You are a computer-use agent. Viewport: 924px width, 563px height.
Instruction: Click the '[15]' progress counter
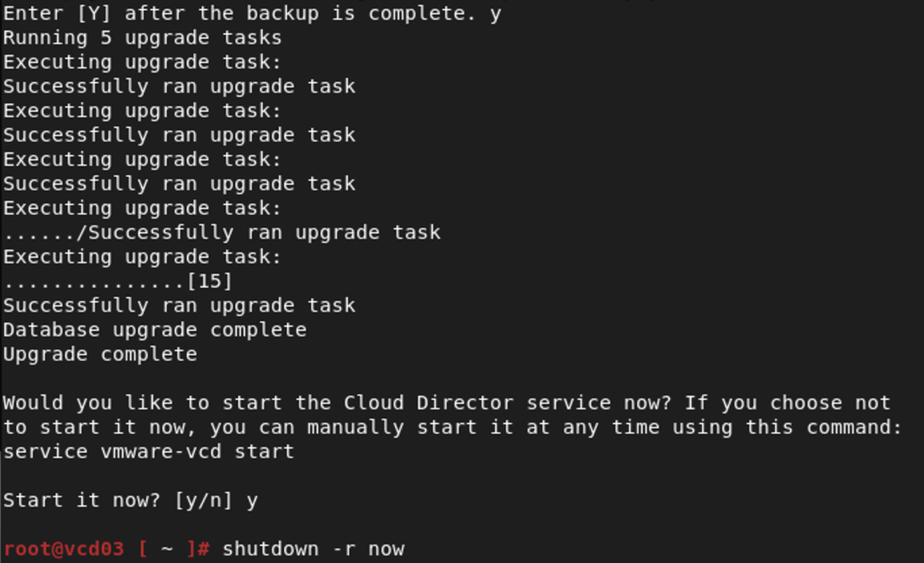[209, 281]
